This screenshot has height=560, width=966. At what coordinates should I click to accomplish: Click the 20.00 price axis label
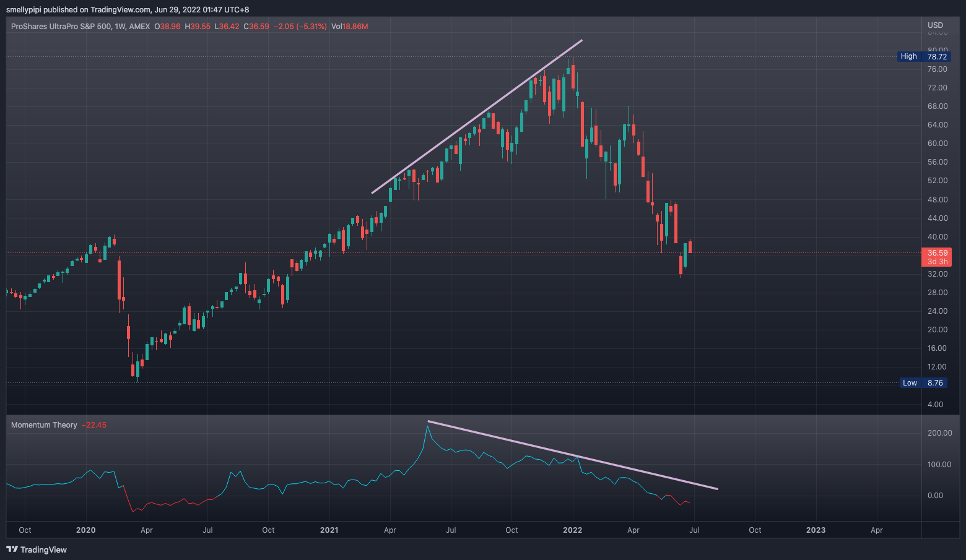(938, 330)
